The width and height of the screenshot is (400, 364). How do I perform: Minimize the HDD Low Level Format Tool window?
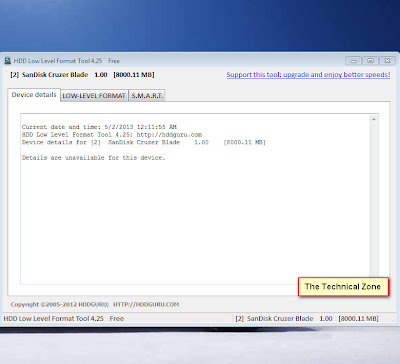(x=354, y=61)
